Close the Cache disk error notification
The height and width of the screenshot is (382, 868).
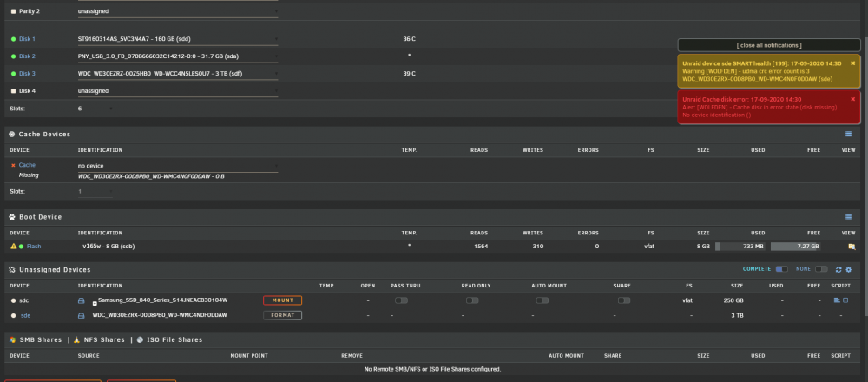(x=852, y=99)
